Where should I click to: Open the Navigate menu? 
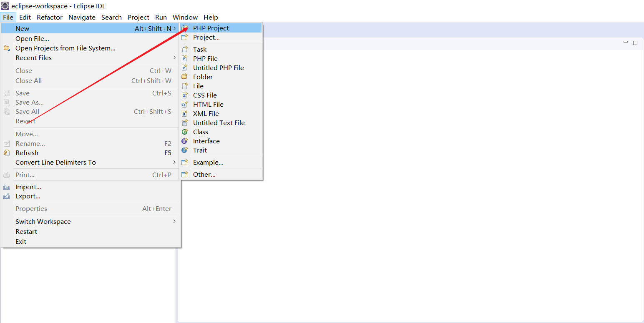pyautogui.click(x=82, y=17)
